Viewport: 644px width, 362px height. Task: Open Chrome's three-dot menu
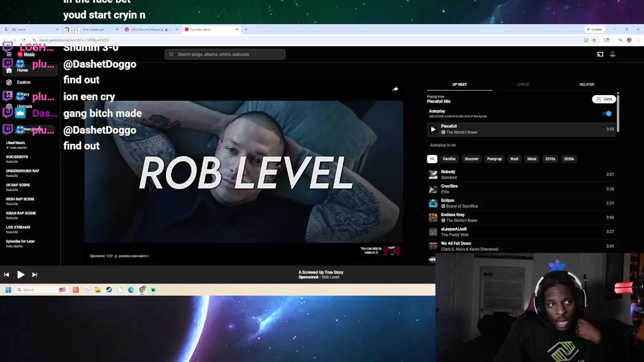pos(638,40)
